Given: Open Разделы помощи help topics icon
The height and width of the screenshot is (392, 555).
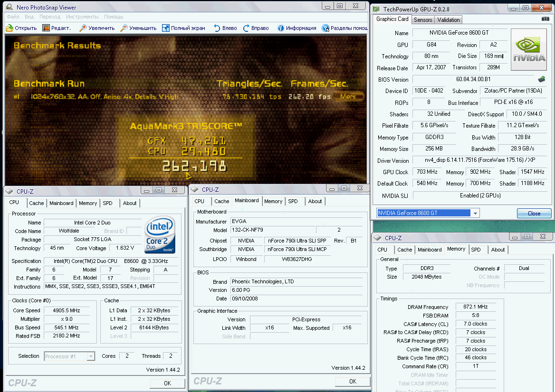Looking at the screenshot, I should (x=325, y=28).
